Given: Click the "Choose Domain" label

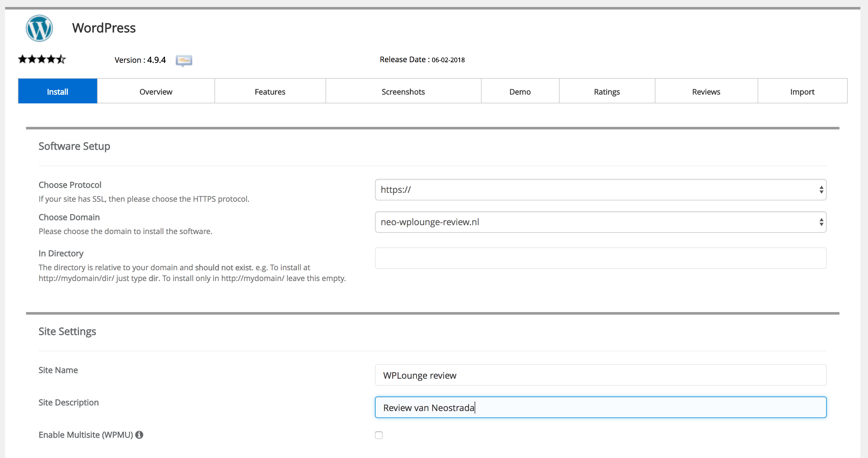Looking at the screenshot, I should pyautogui.click(x=69, y=217).
